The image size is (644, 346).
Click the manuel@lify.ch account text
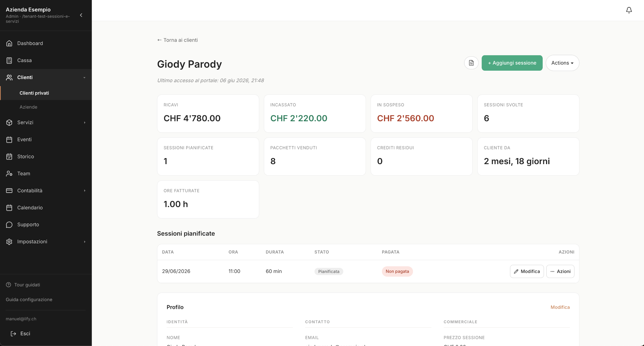[x=21, y=319]
